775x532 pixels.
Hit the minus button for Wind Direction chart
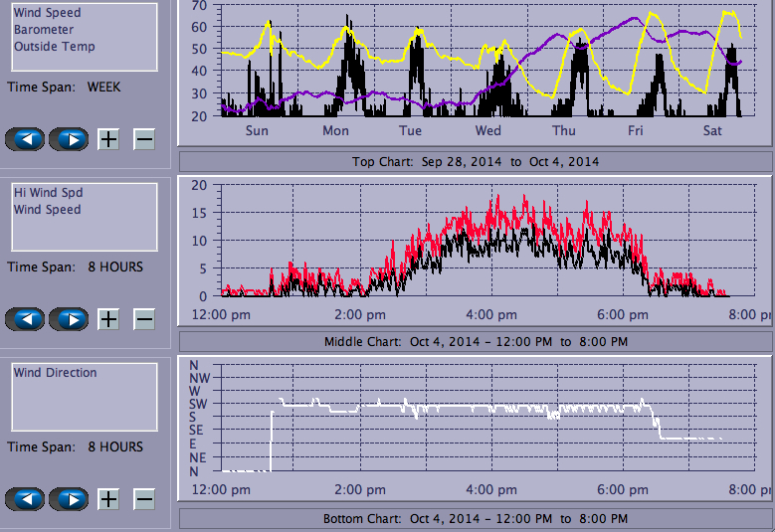144,499
